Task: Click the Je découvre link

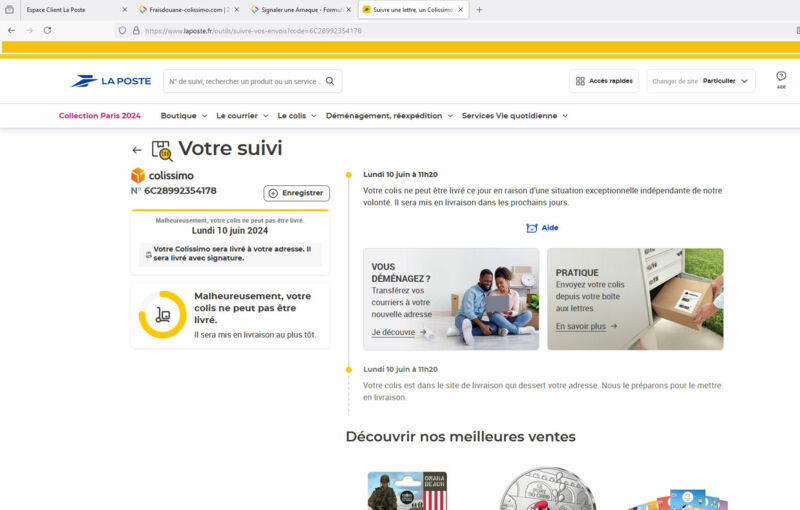Action: pos(398,333)
